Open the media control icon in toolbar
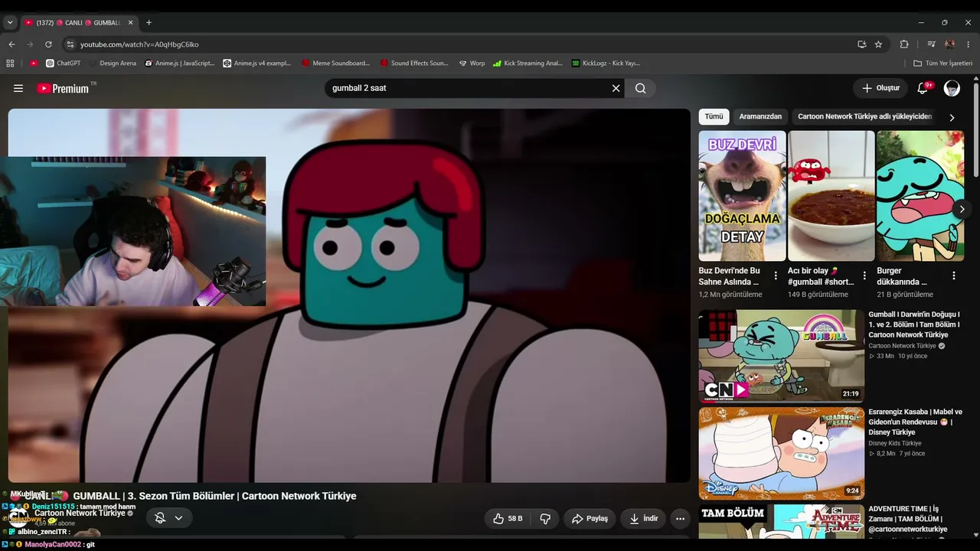 point(931,44)
